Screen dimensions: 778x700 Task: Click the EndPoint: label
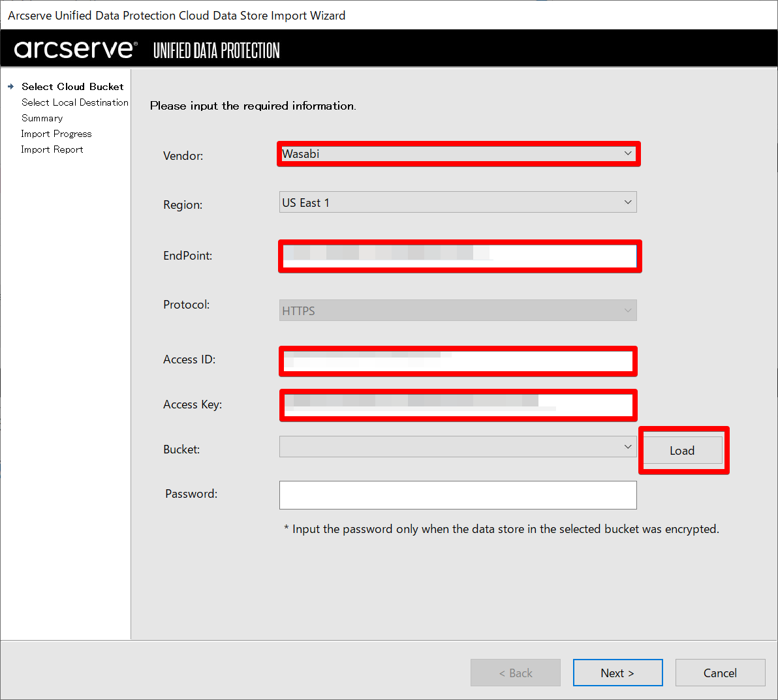tap(187, 256)
